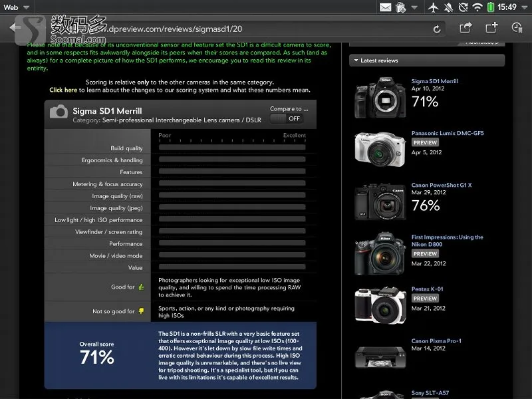Open the Canon PowerShot G1 X link
The width and height of the screenshot is (532, 399).
(x=442, y=185)
